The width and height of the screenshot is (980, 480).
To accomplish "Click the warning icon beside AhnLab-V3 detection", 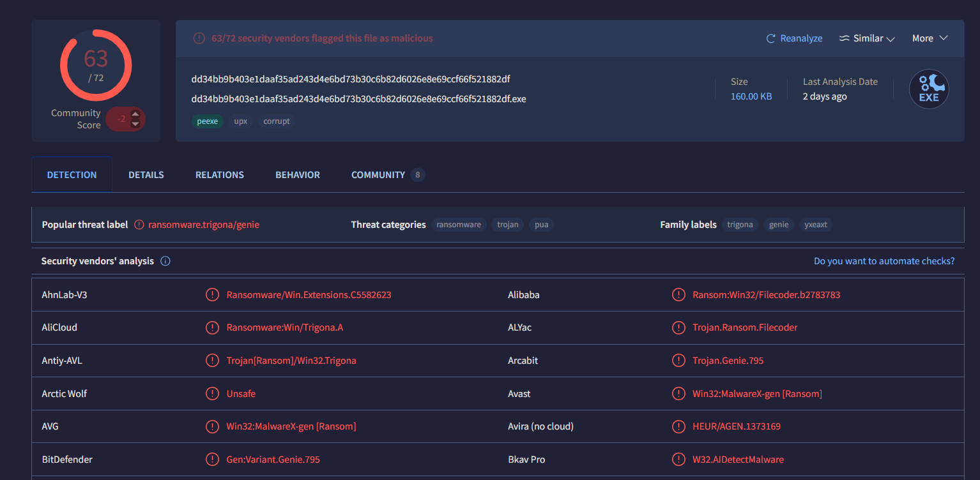I will click(x=211, y=295).
